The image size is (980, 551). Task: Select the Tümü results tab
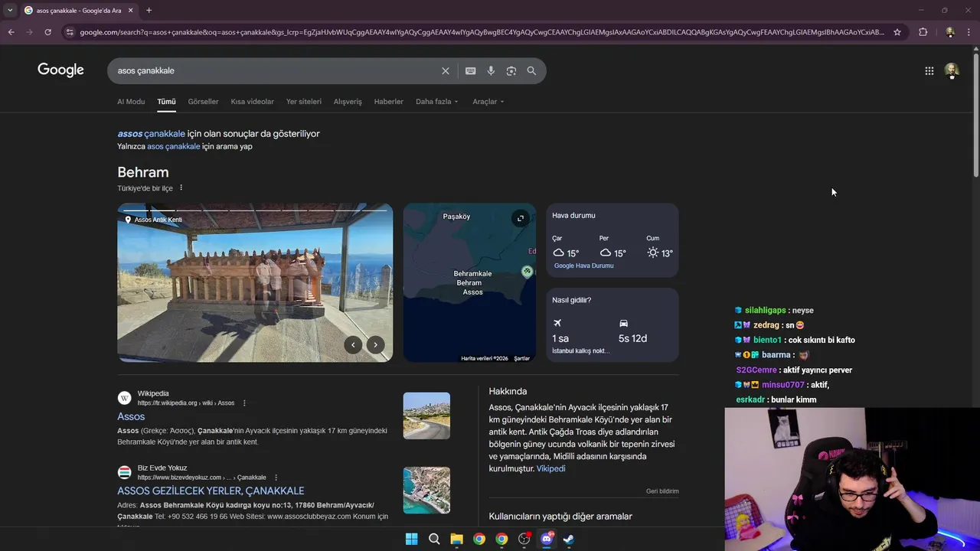click(166, 101)
